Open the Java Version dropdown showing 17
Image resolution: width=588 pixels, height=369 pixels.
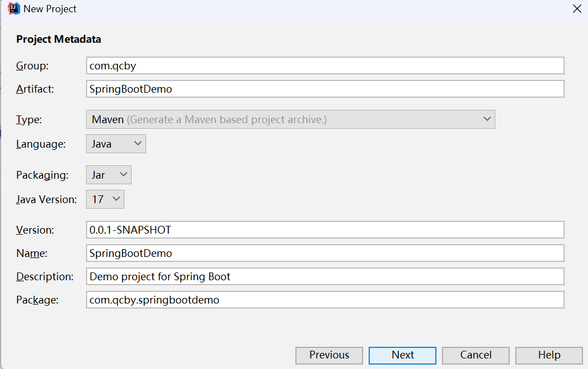(105, 199)
